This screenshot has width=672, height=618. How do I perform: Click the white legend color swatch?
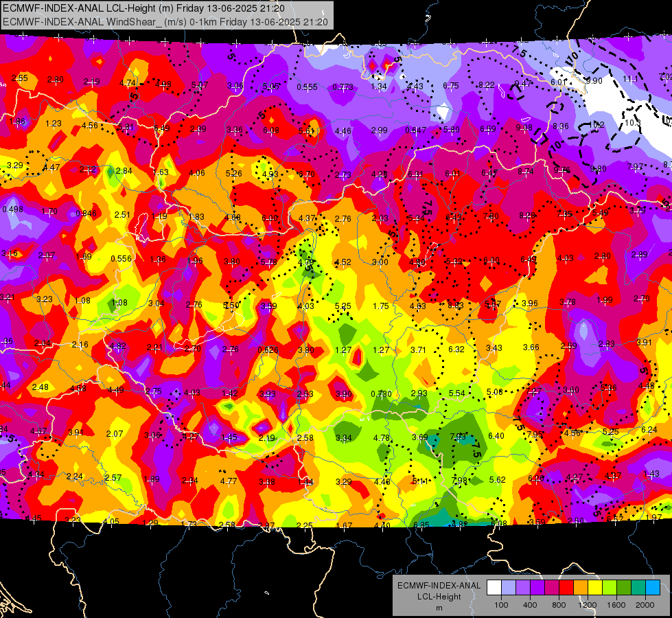[494, 588]
